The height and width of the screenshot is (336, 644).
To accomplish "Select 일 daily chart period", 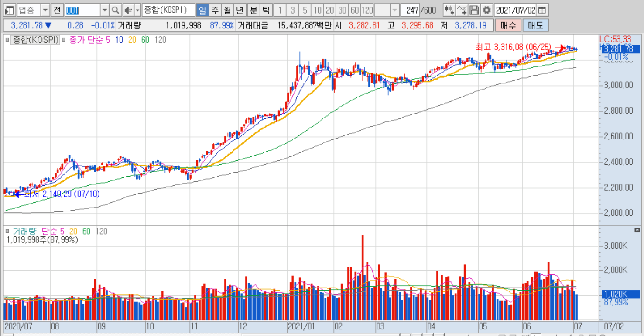I will pos(202,10).
